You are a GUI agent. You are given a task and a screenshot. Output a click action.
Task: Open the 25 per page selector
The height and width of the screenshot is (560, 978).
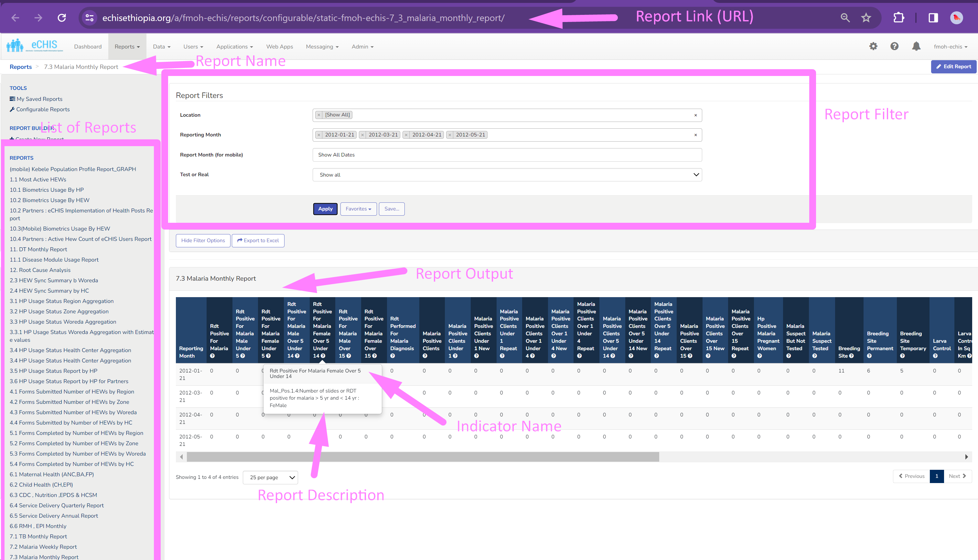point(270,477)
